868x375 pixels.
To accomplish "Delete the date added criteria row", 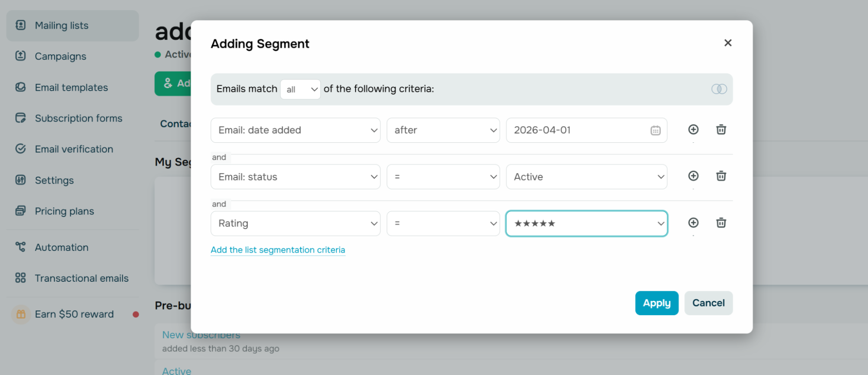I will click(721, 129).
